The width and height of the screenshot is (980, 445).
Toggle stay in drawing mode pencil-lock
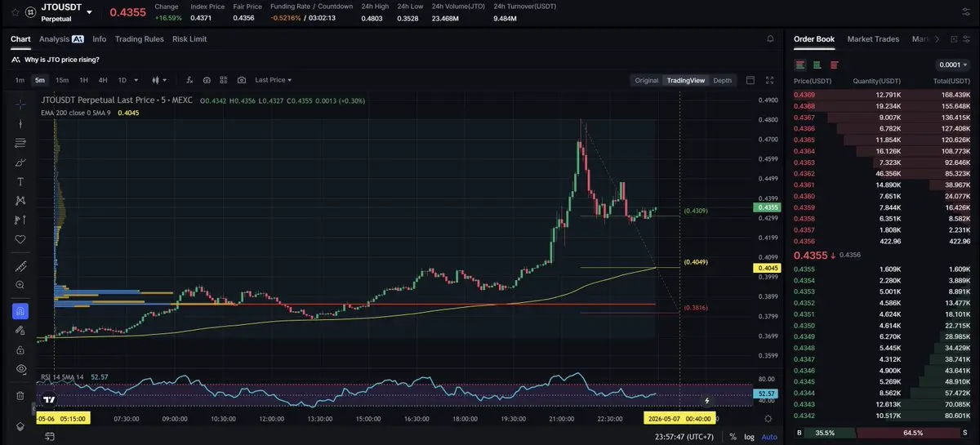coord(20,331)
